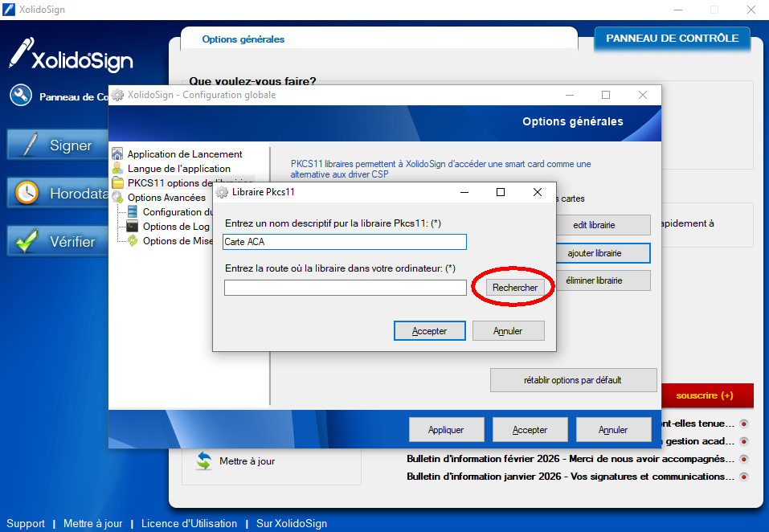Click Accepter in Configuration globale footer
The height and width of the screenshot is (532, 769).
pyautogui.click(x=530, y=430)
